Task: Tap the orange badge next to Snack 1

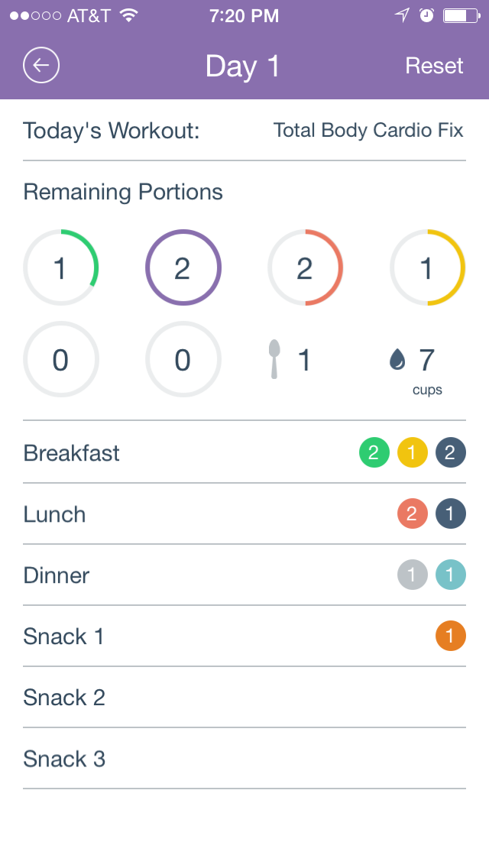Action: 450,635
